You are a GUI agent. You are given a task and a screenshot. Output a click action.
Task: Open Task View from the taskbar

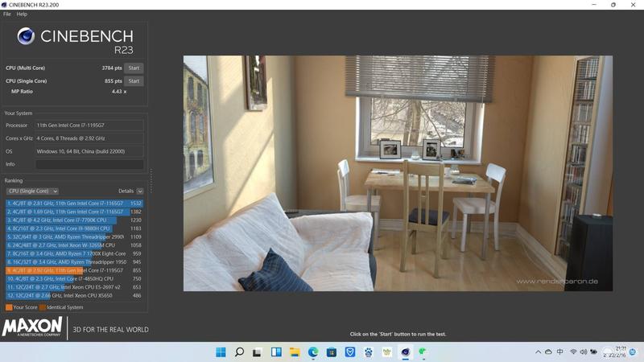[258, 352]
